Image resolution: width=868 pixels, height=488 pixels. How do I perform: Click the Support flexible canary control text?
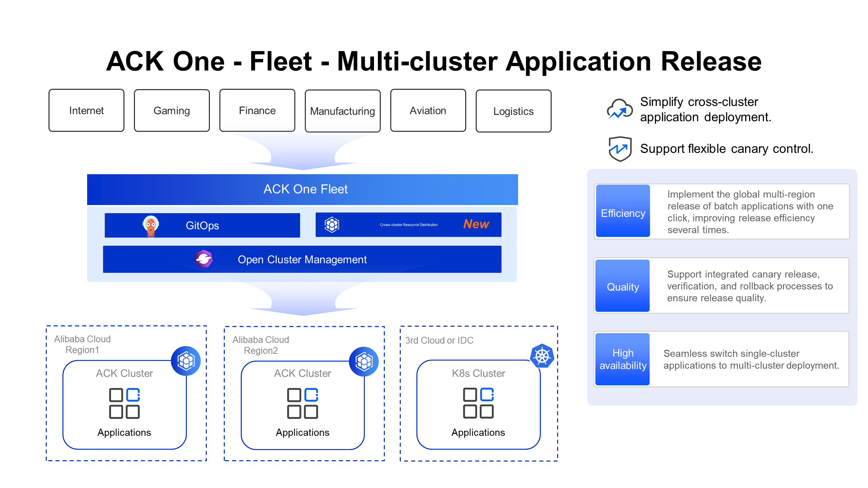[727, 149]
